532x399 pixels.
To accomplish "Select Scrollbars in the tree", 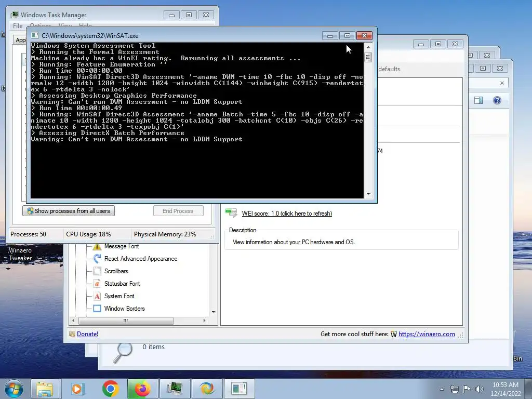I will coord(116,271).
